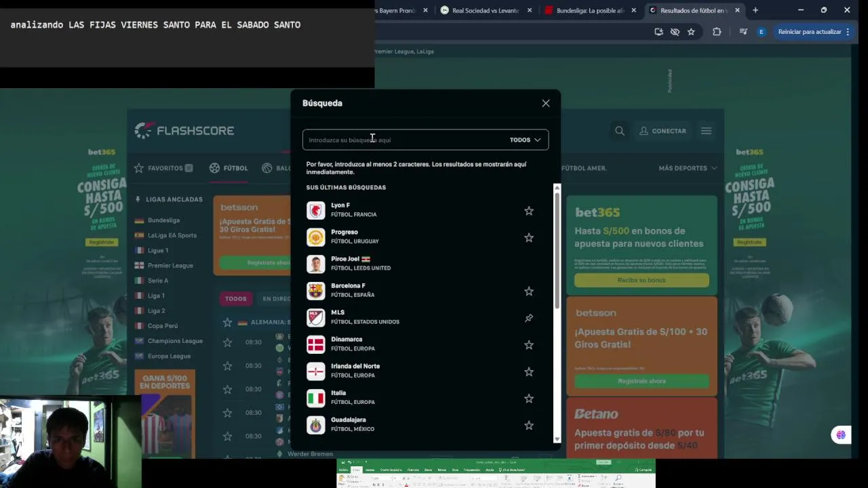Toggle the star next to ALEMANIA league header
This screenshot has width=868, height=488.
[x=227, y=323]
